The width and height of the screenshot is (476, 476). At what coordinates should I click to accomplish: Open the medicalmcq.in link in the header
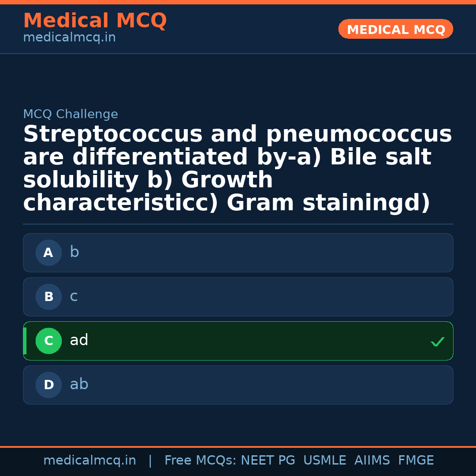coord(69,38)
